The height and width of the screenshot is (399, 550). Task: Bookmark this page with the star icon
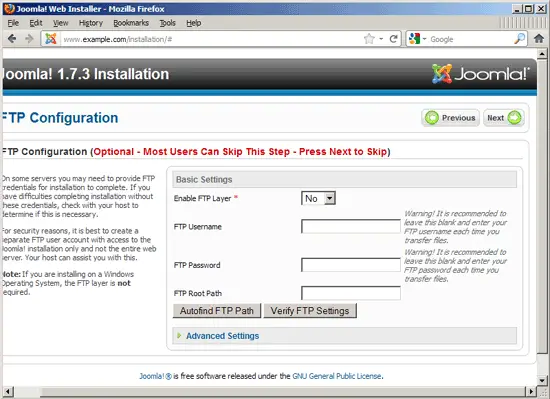(369, 39)
